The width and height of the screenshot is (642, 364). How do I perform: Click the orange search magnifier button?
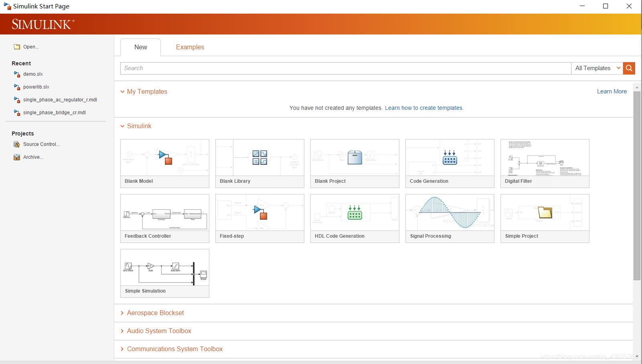(x=629, y=68)
